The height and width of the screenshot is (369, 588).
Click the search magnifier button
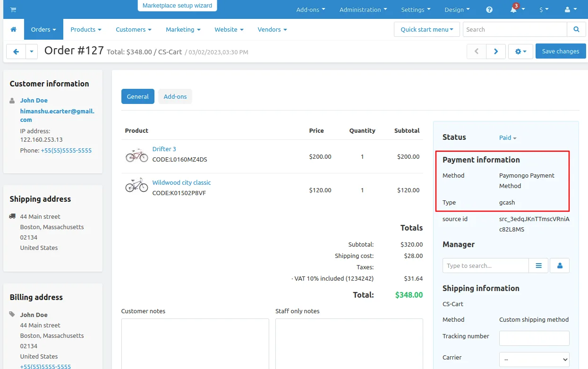576,29
